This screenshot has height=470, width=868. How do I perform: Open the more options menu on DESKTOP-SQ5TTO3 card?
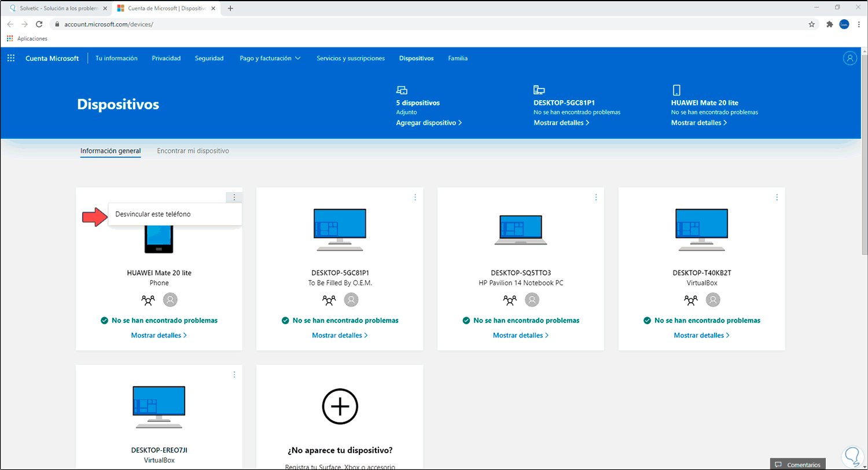pos(596,197)
